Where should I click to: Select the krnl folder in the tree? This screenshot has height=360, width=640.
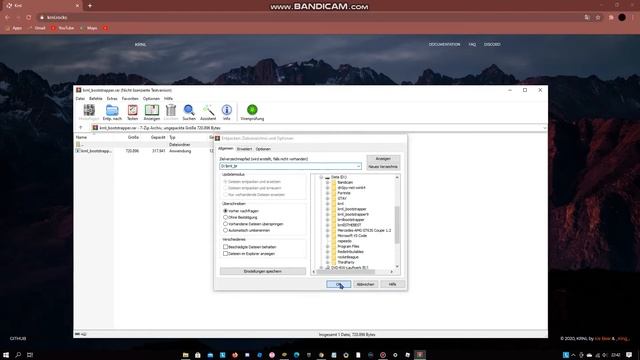340,204
